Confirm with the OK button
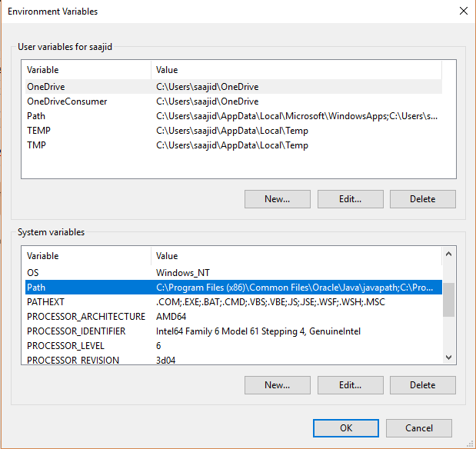This screenshot has width=476, height=449. point(346,428)
